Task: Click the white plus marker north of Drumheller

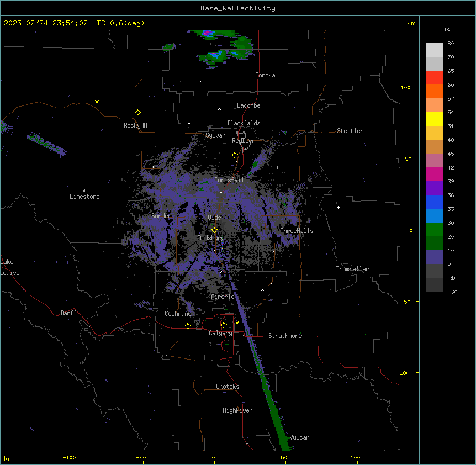Action: [x=338, y=207]
